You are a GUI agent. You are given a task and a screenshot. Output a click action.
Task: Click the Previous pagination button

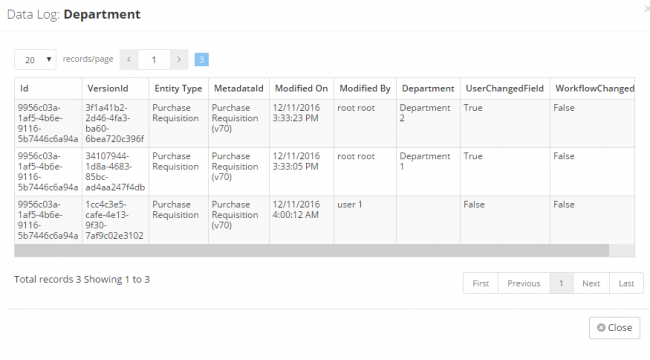click(524, 283)
